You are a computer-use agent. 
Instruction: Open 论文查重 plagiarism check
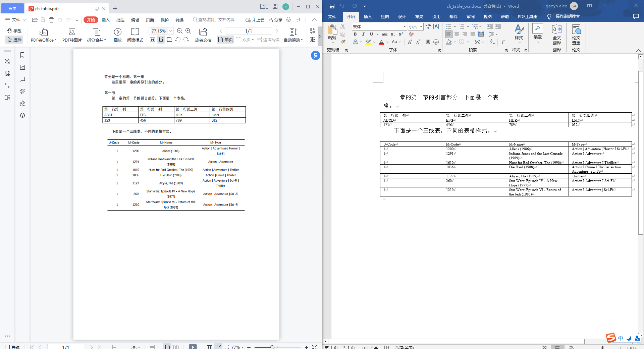click(x=576, y=35)
